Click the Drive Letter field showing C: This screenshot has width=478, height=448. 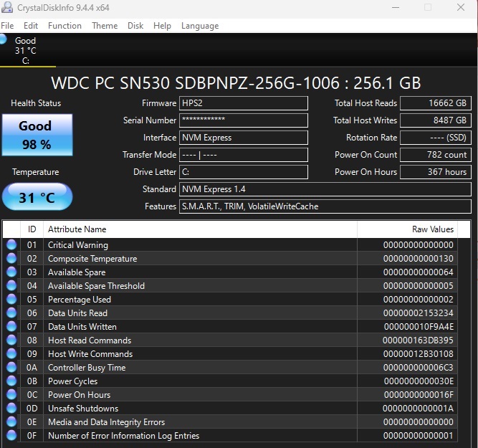pyautogui.click(x=243, y=172)
